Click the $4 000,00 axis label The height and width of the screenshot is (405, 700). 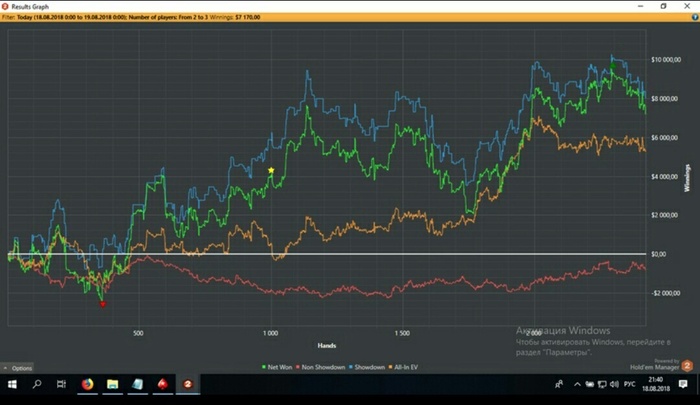pos(665,177)
